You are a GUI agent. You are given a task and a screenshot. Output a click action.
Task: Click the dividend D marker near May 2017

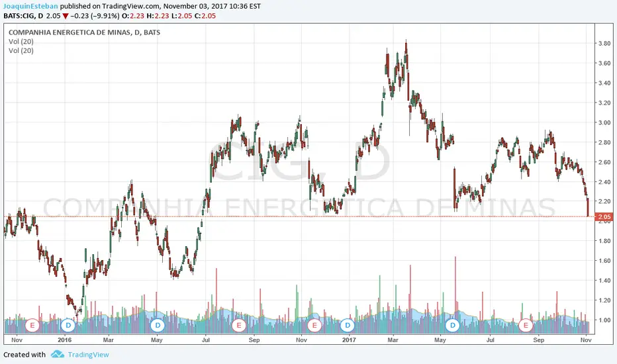coord(453,326)
